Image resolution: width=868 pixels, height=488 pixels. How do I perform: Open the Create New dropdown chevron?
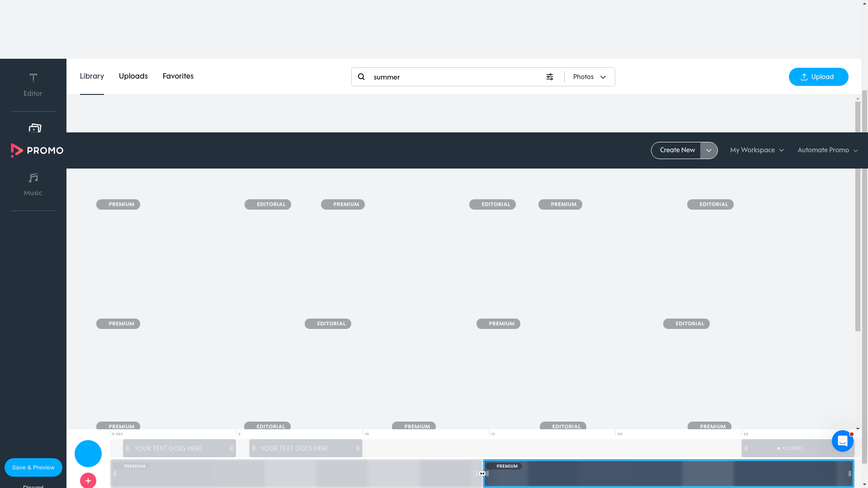tap(708, 150)
